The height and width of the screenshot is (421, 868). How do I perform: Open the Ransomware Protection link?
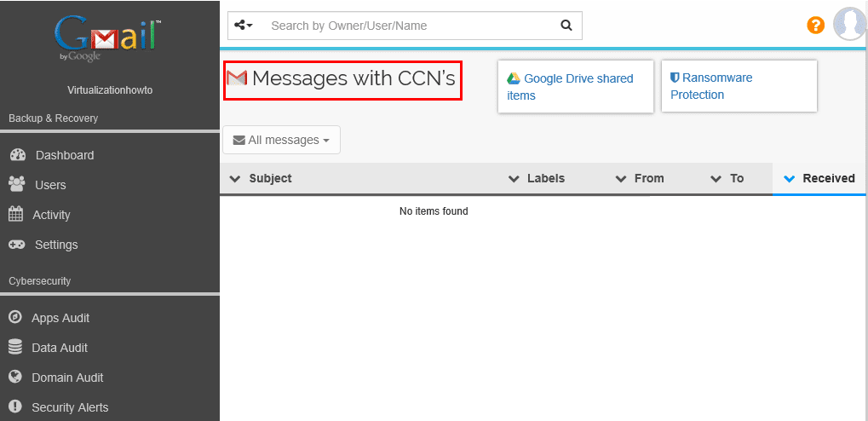click(710, 86)
